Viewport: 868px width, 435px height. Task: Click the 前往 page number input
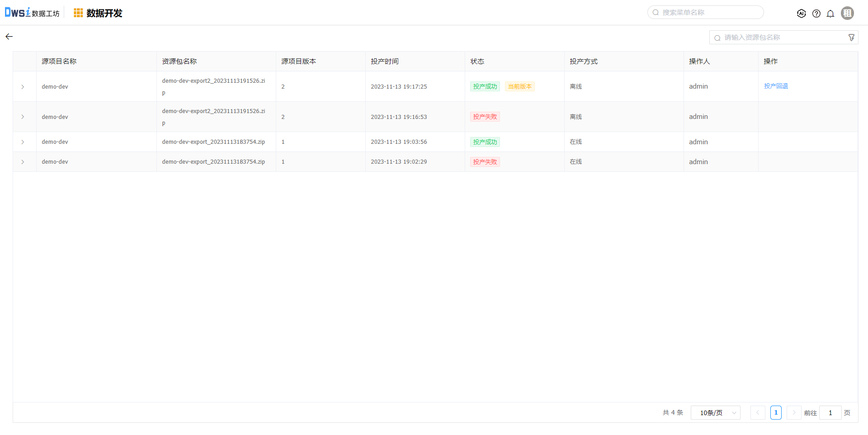(x=830, y=413)
